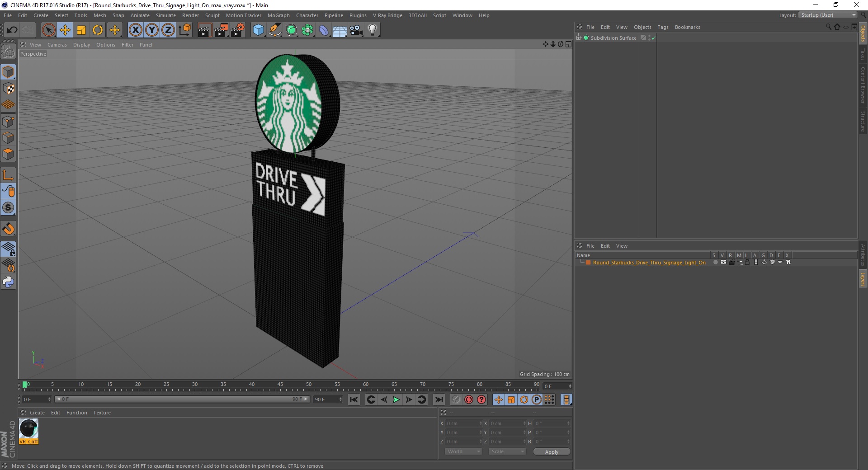Toggle Z axis lock

[x=168, y=30]
